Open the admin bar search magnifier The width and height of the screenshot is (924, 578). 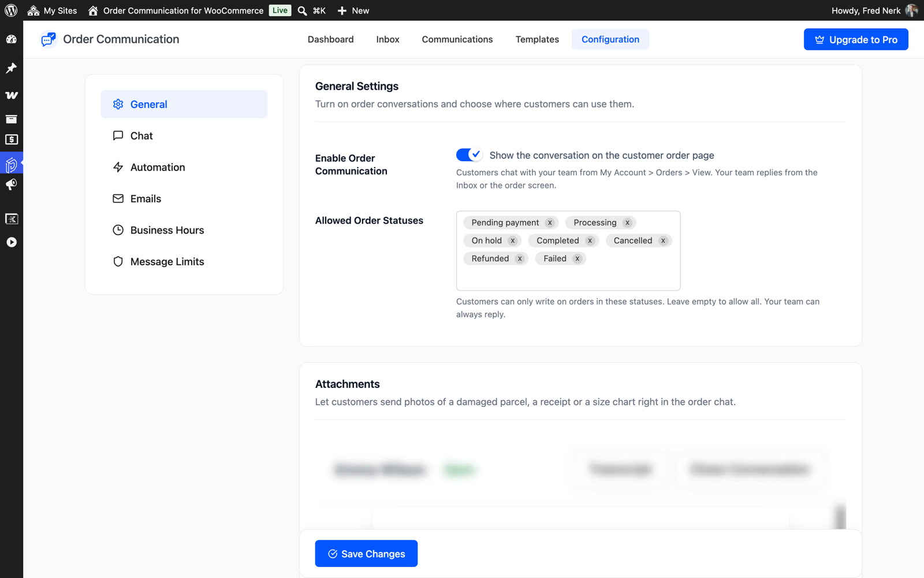pyautogui.click(x=302, y=10)
